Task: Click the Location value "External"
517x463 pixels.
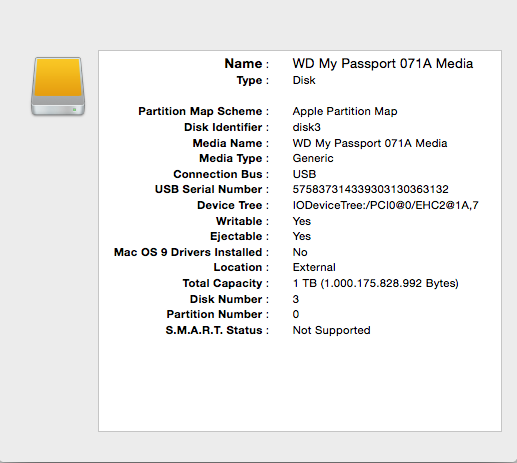Action: 314,267
